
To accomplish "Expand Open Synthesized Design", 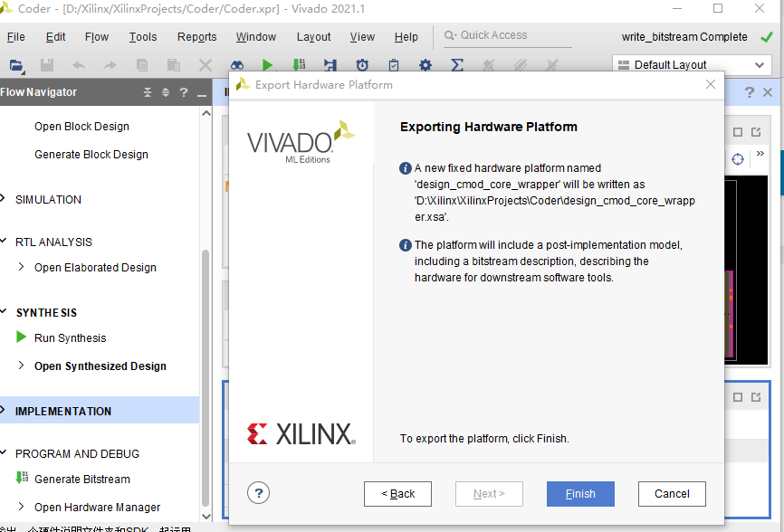I will pyautogui.click(x=21, y=366).
